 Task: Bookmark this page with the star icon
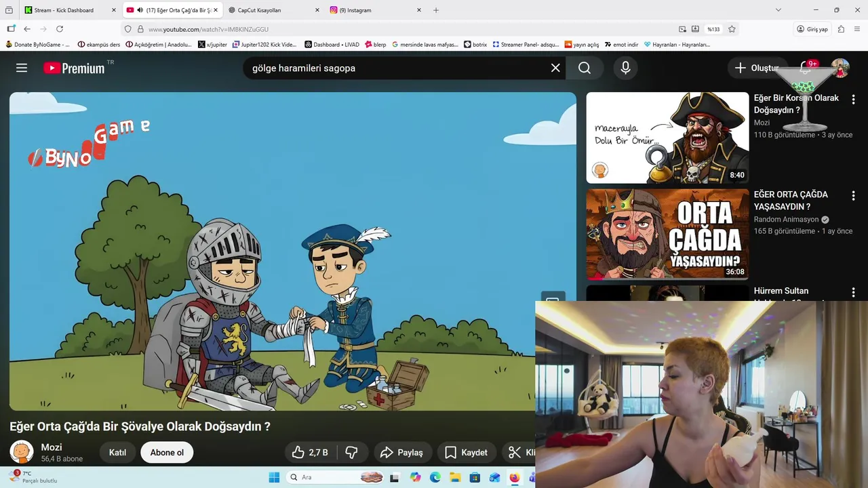point(732,29)
